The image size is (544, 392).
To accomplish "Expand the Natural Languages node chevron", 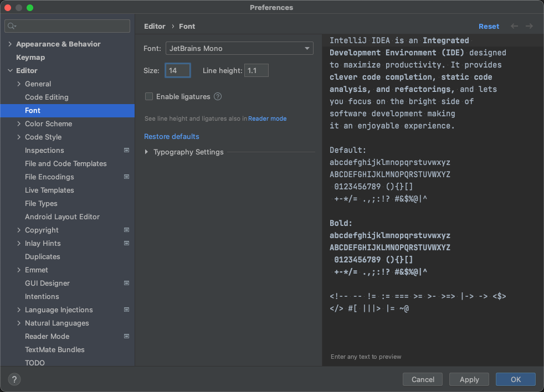I will [x=19, y=323].
